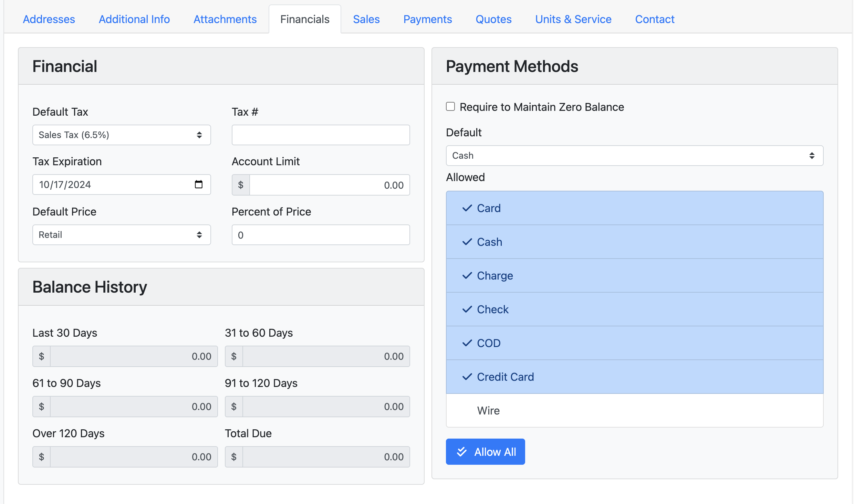Open the Default Tax dropdown
The image size is (854, 504).
(121, 135)
